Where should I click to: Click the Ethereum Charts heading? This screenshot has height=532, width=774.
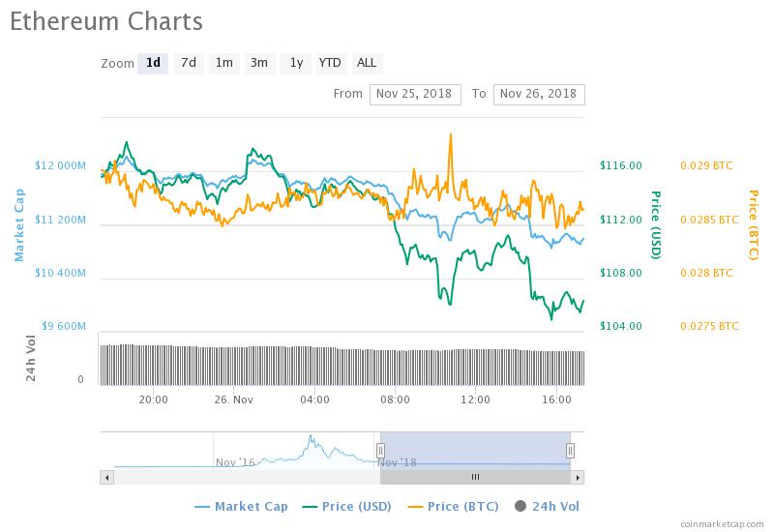pyautogui.click(x=106, y=21)
